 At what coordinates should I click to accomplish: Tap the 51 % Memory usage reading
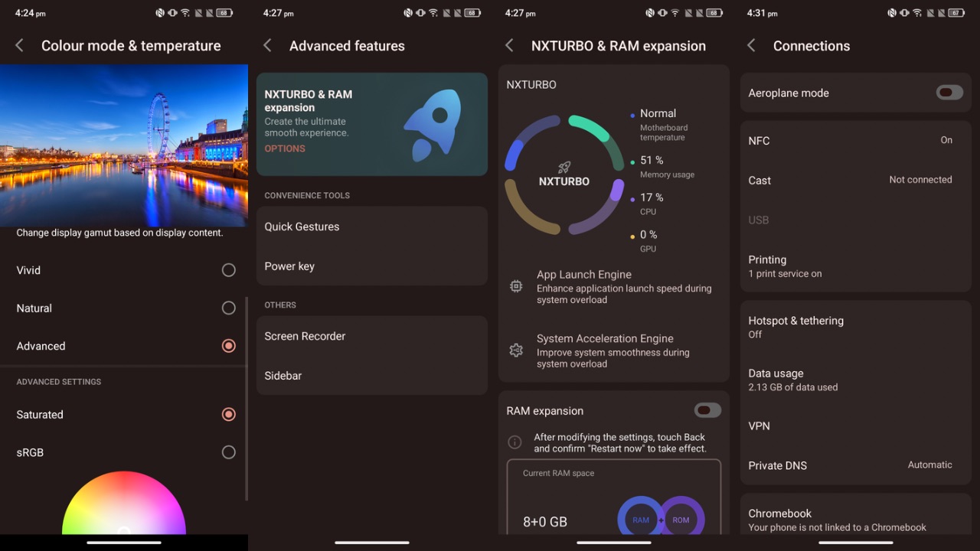coord(668,167)
